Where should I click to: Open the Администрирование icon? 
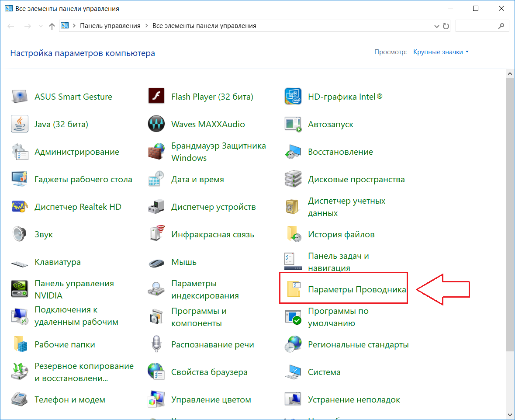[20, 152]
